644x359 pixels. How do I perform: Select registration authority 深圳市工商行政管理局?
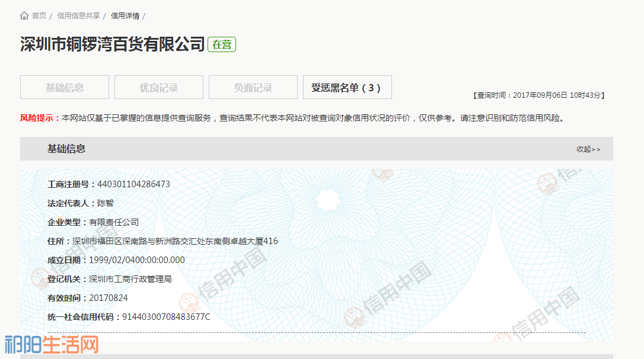pos(130,279)
